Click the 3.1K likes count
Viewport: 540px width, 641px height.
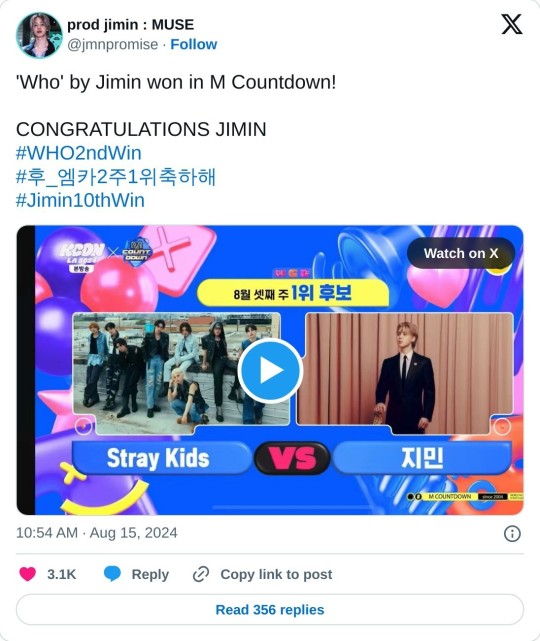[61, 574]
